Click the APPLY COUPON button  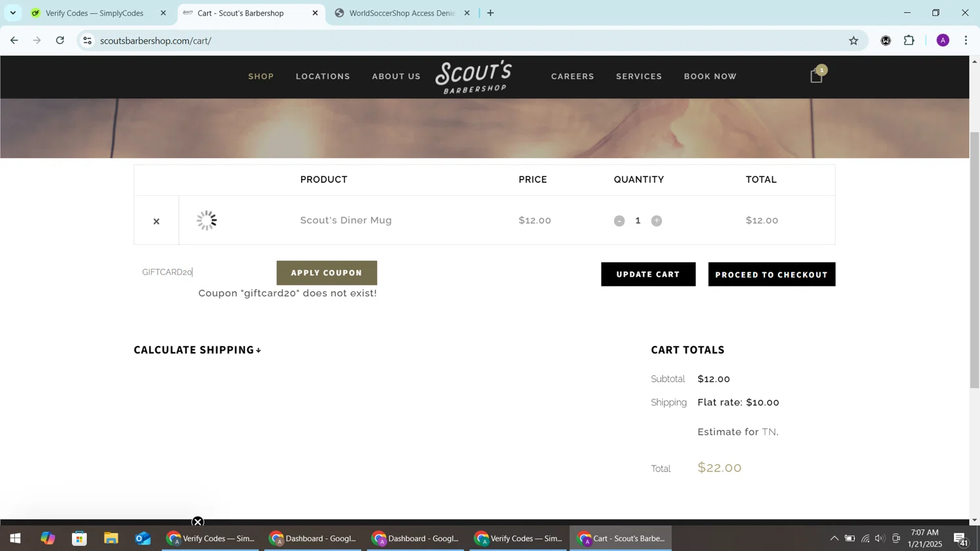327,273
